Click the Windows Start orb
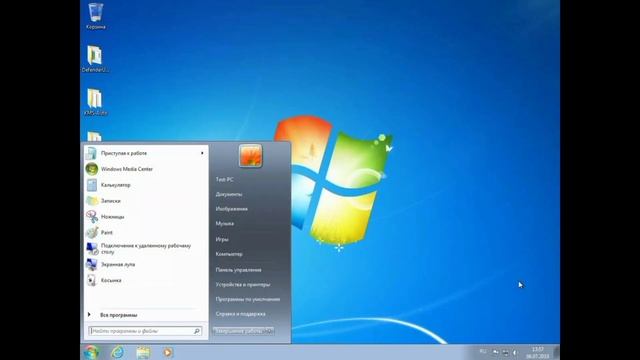This screenshot has width=640, height=360. [x=91, y=352]
